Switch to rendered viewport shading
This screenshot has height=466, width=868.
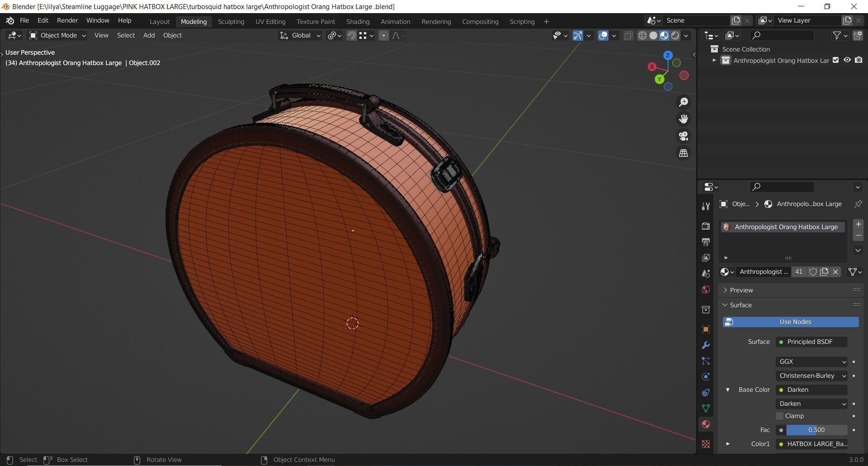675,35
